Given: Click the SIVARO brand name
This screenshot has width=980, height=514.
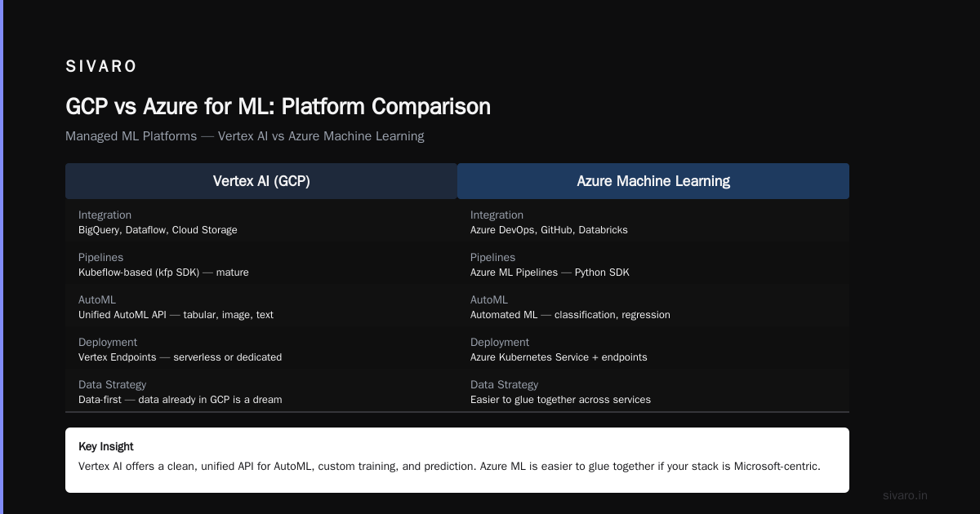Looking at the screenshot, I should [x=101, y=67].
